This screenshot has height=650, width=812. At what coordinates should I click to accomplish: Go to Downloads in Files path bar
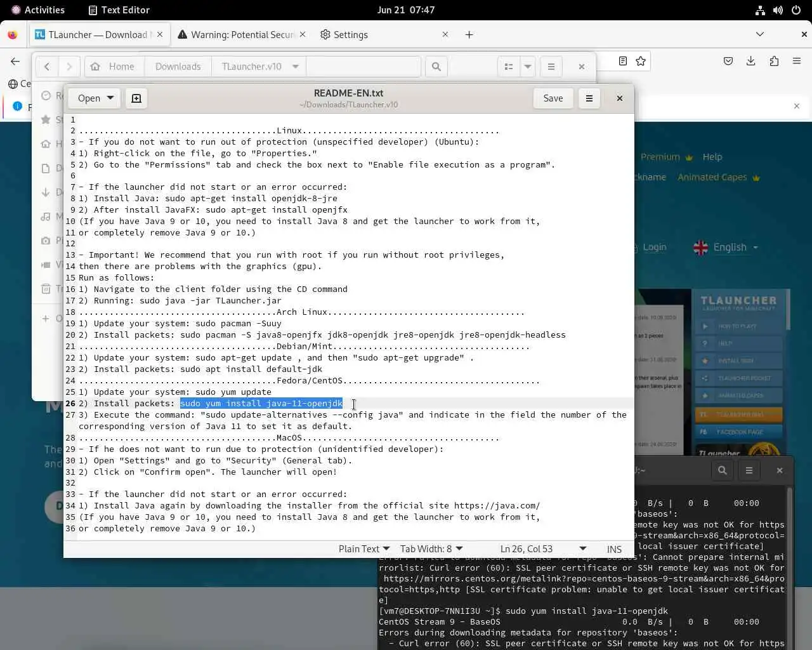point(178,67)
